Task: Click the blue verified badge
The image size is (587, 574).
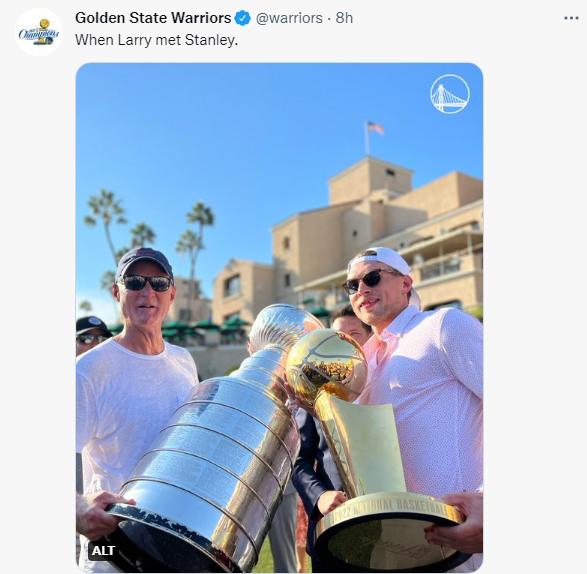Action: click(x=243, y=18)
